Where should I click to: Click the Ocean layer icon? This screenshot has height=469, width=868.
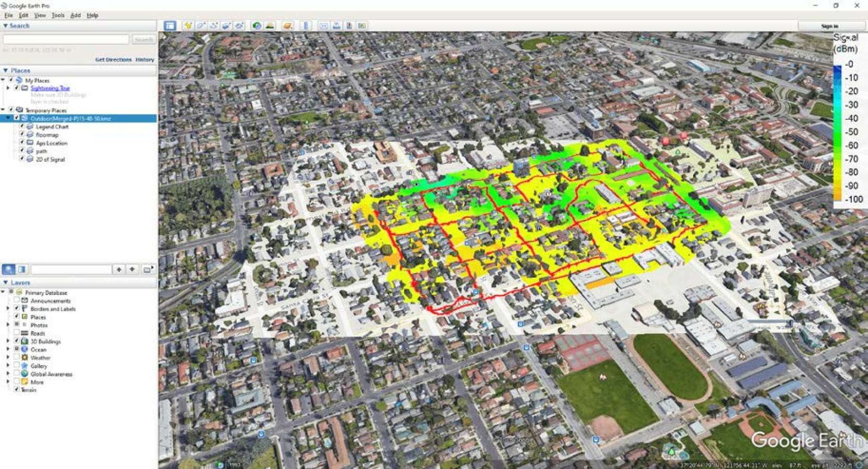[24, 349]
